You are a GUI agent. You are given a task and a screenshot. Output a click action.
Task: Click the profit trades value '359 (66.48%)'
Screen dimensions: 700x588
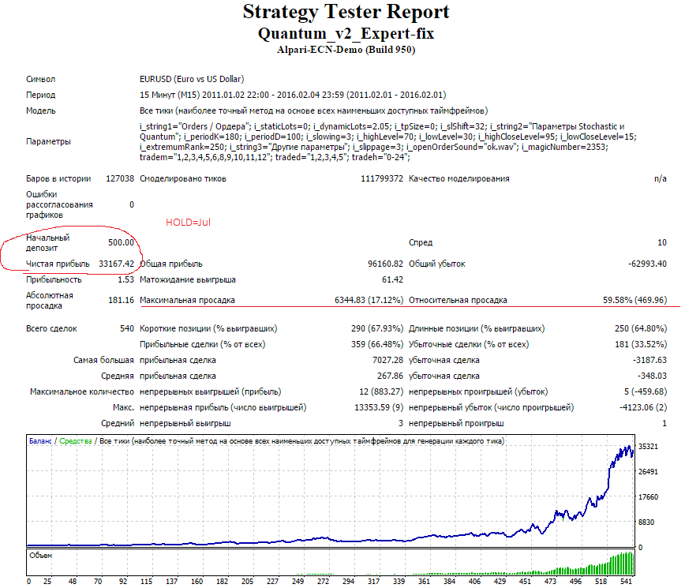[377, 344]
